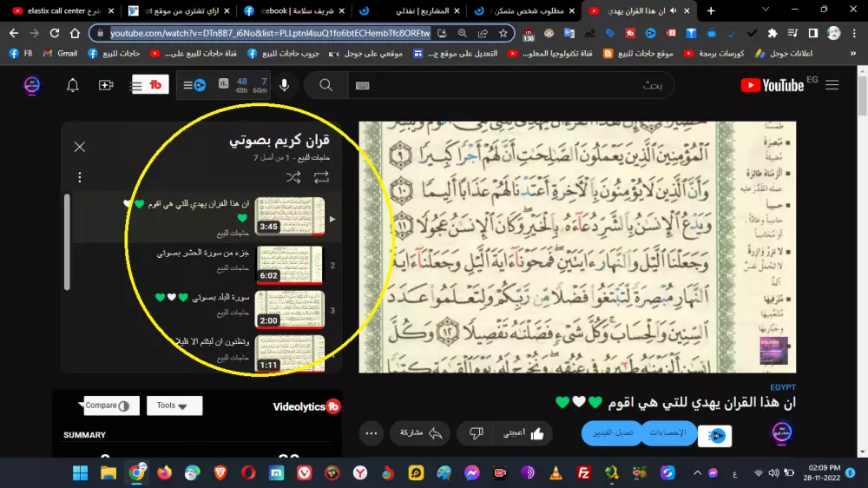Open a new browser tab

[x=711, y=10]
